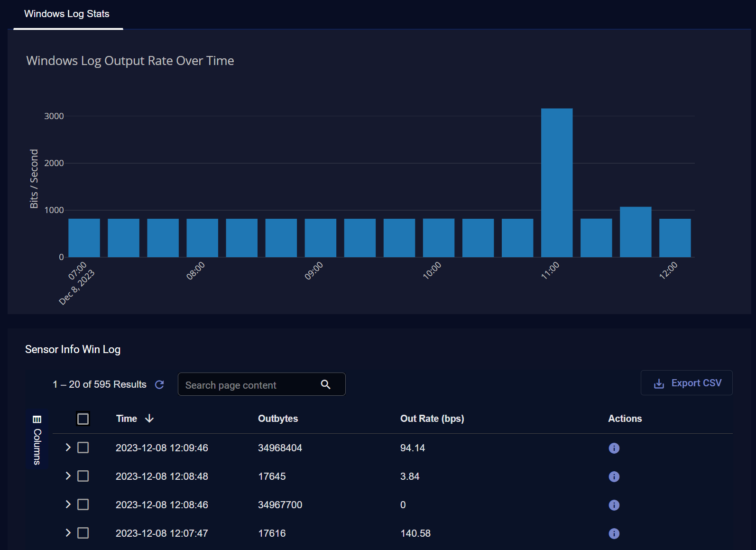Sort table by Outbytes column header

point(278,419)
